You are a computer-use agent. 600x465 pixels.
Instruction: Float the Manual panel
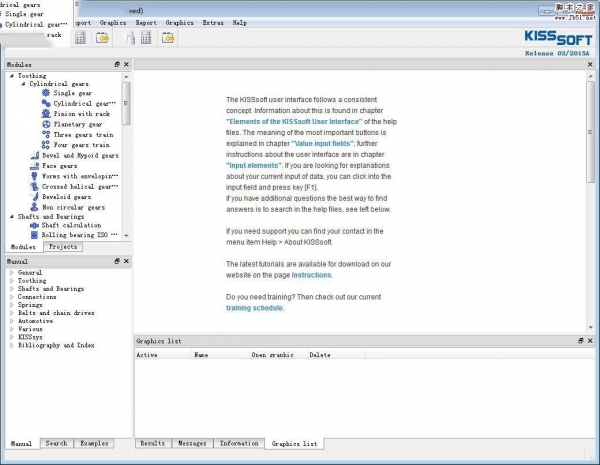pos(117,261)
